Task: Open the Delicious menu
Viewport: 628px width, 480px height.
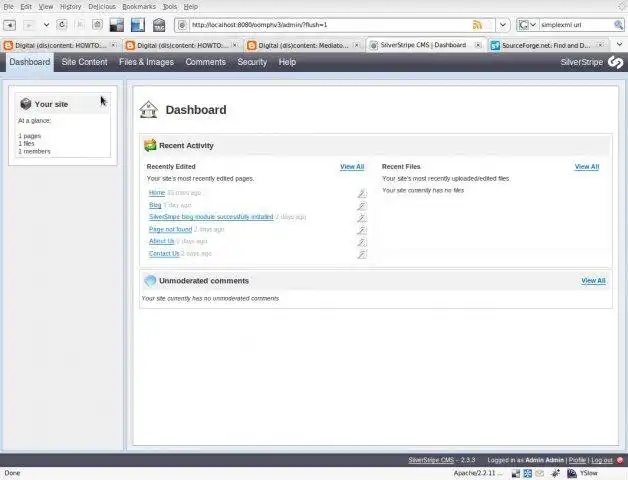Action: pyautogui.click(x=102, y=6)
